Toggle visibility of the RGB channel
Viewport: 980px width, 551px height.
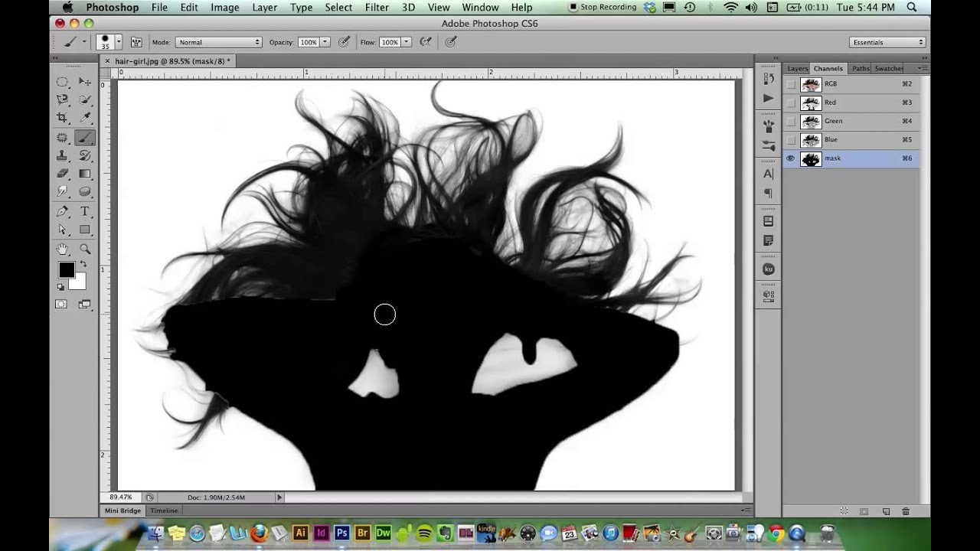click(x=791, y=85)
